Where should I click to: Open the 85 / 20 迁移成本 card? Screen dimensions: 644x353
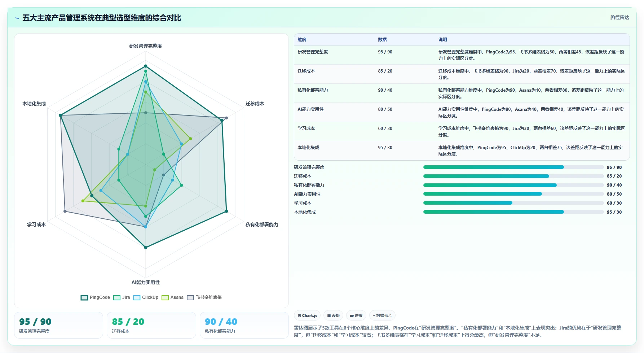tap(151, 325)
